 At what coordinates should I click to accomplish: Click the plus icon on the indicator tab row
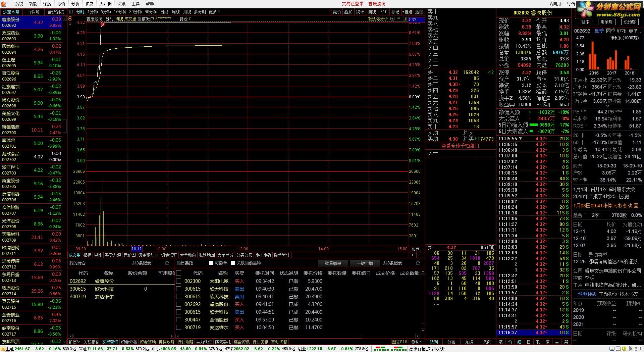point(413,255)
